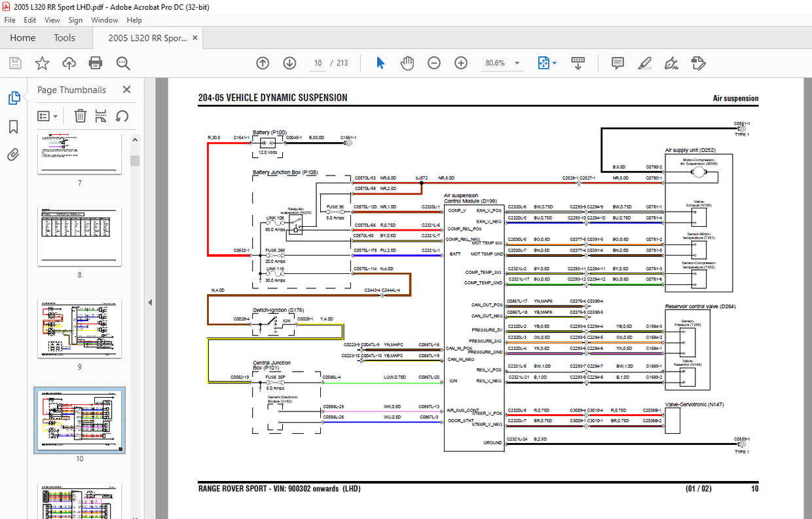Bookmark this file with the star icon
The image size is (812, 519).
tap(42, 63)
